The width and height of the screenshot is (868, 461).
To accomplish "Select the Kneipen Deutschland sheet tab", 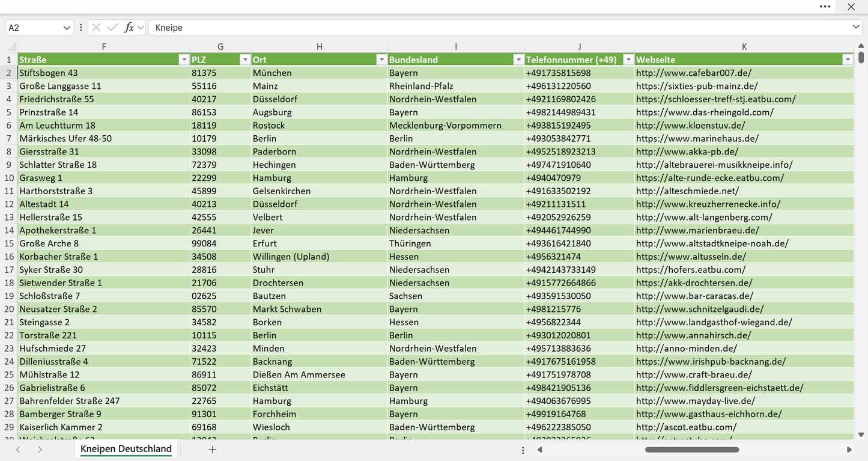I will 126,449.
